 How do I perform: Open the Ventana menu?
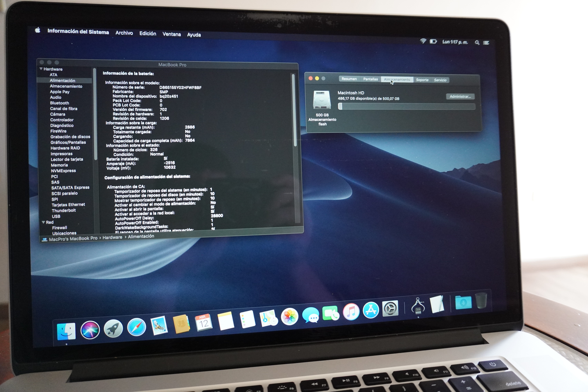pos(172,34)
